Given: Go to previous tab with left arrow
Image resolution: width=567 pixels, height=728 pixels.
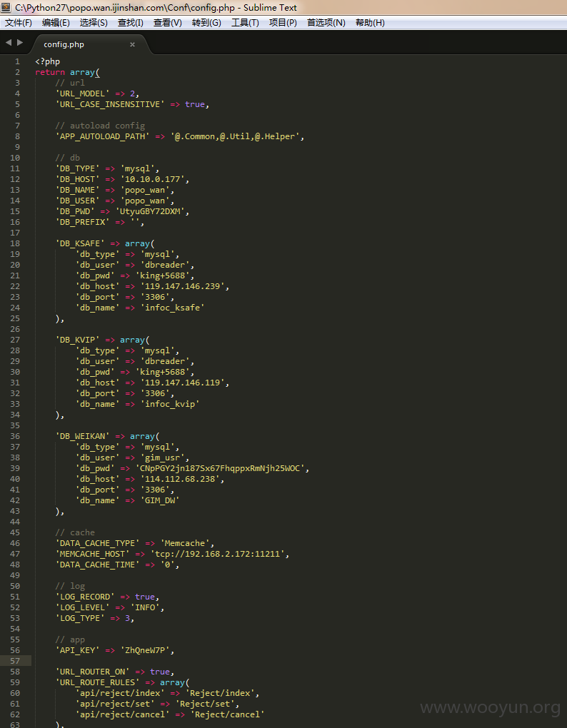Looking at the screenshot, I should pyautogui.click(x=9, y=42).
